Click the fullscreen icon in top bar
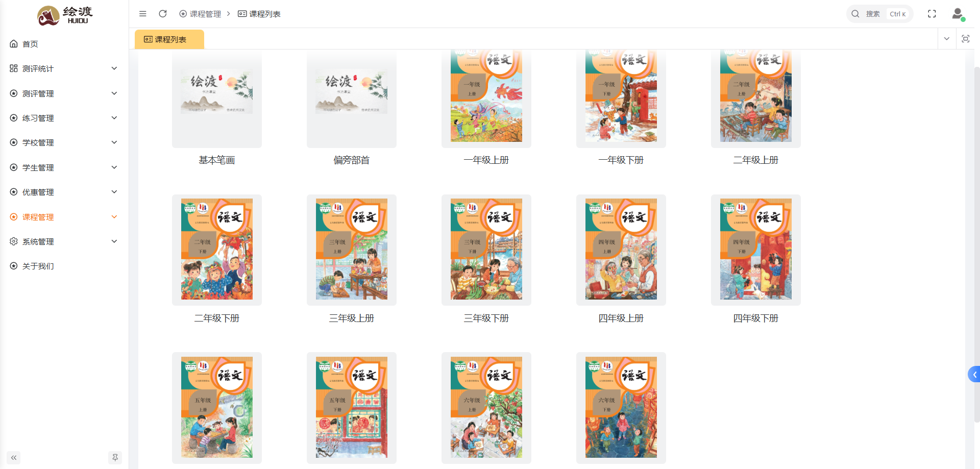Screen dimensions: 980x469 [932, 14]
